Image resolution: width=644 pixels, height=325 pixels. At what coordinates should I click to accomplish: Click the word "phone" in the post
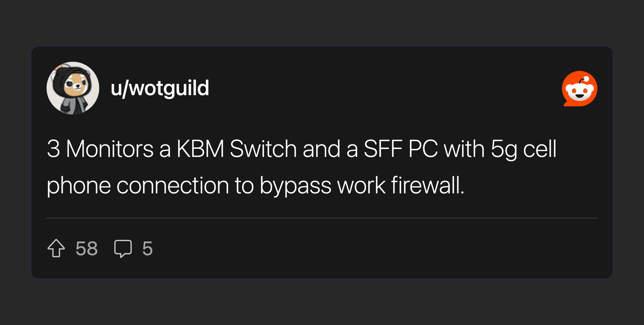(79, 186)
